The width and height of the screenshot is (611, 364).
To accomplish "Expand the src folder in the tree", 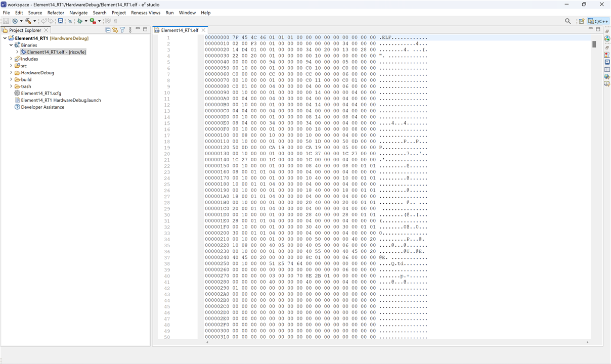I will point(11,66).
